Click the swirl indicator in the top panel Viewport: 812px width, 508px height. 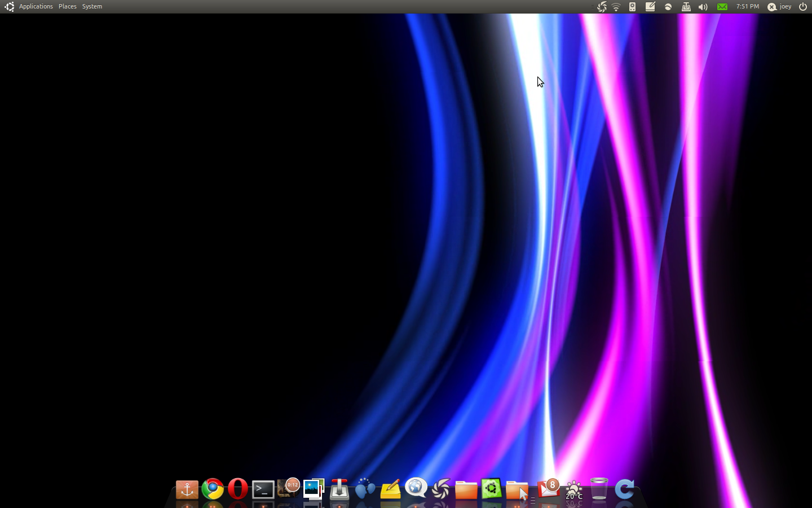pyautogui.click(x=602, y=7)
